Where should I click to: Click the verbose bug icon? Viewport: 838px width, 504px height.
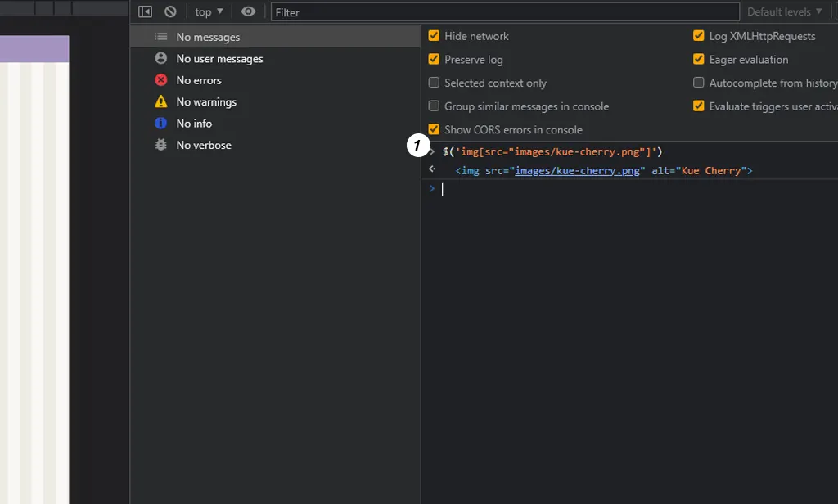[161, 145]
